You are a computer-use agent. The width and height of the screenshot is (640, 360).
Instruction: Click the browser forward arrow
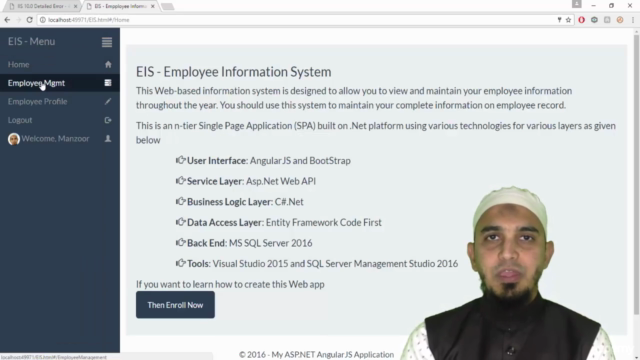[18, 20]
